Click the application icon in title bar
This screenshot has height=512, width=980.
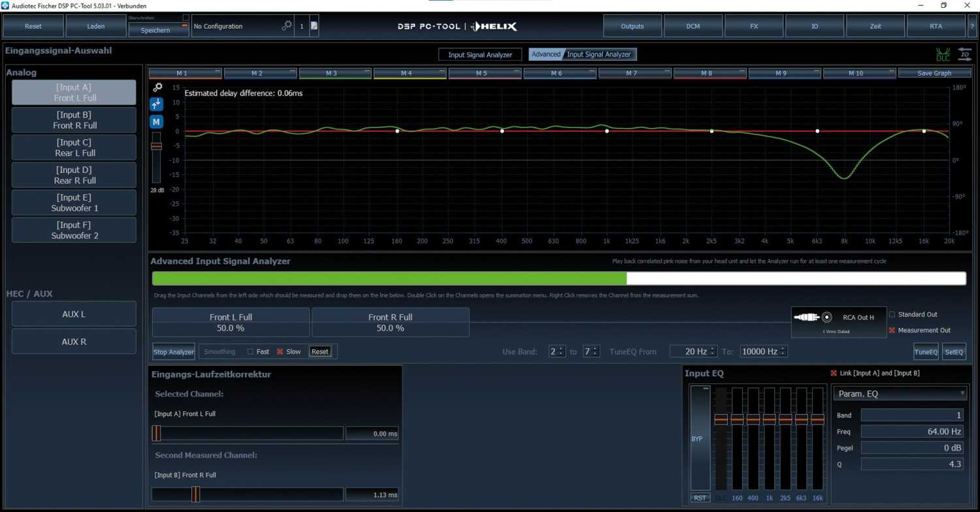pyautogui.click(x=6, y=5)
